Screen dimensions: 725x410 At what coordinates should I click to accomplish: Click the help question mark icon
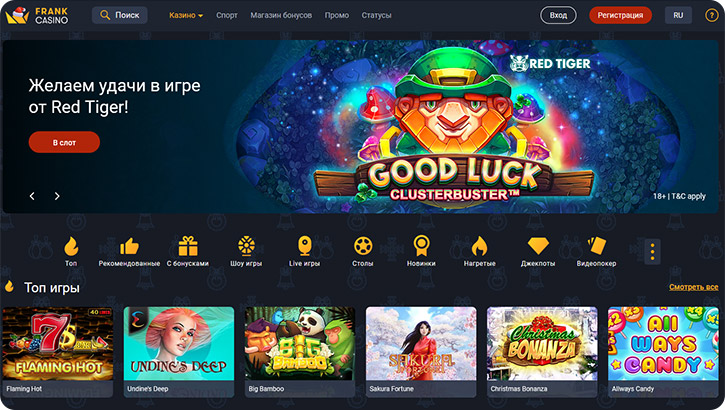coord(711,15)
